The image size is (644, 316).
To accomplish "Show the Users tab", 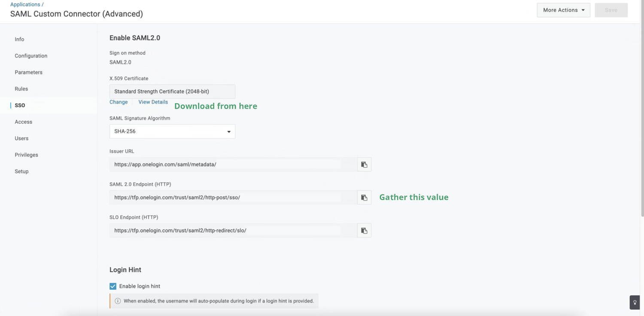I will pyautogui.click(x=21, y=138).
